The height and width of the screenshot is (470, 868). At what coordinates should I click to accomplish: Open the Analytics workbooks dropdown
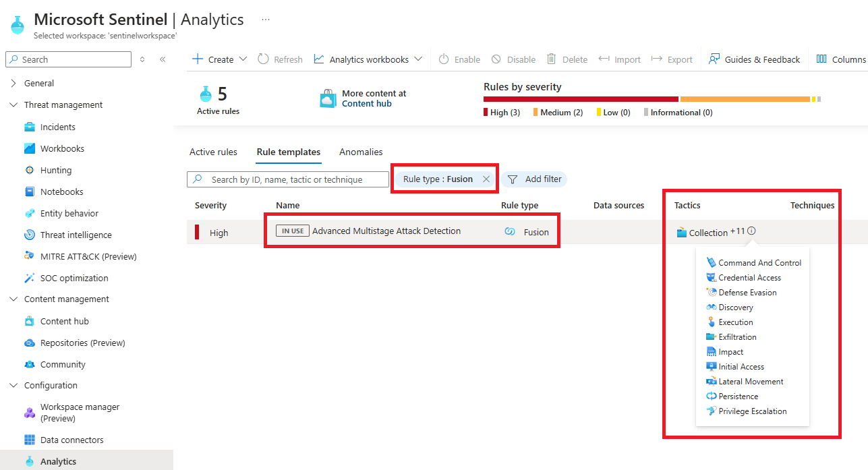[x=368, y=59]
